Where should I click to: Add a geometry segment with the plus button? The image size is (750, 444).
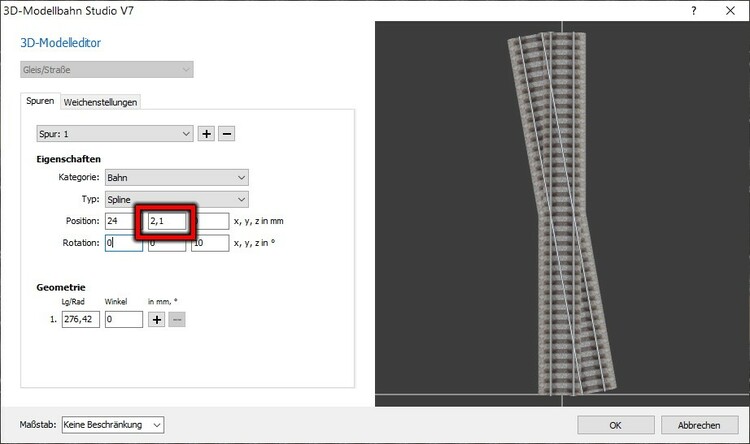(x=156, y=320)
